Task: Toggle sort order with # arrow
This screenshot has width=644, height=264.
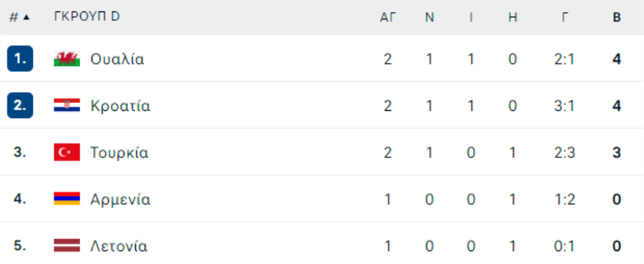Action: tap(19, 17)
